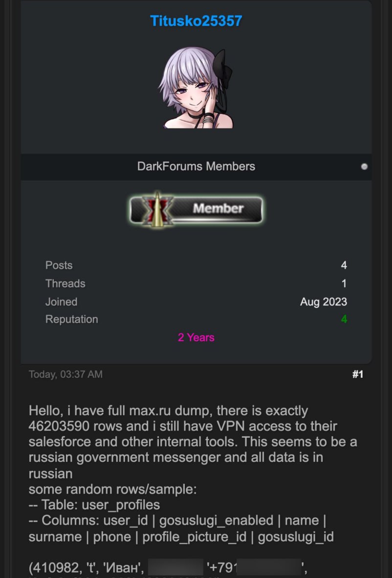Screen dimensions: 392x578
Task: Click the Reputation stat label
Action: [71, 320]
